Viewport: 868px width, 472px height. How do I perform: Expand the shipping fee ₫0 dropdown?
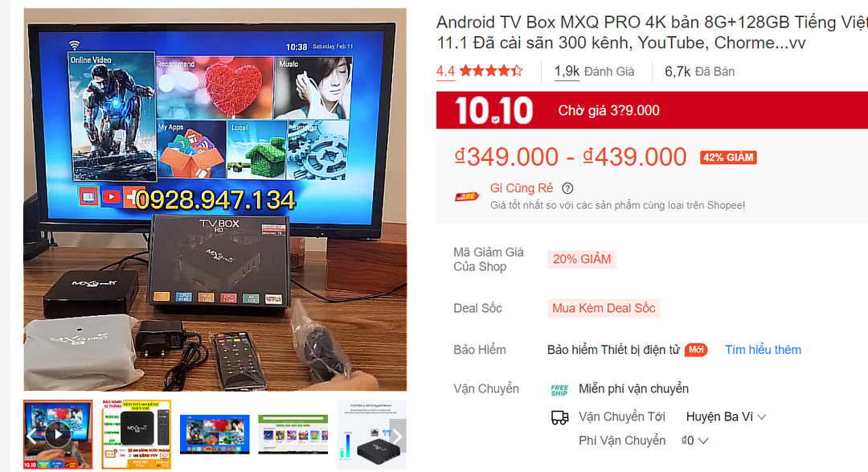tap(694, 441)
